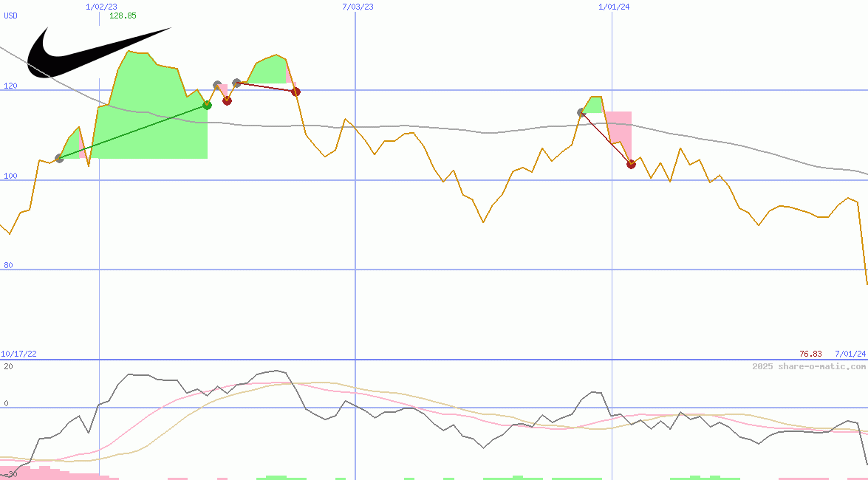Click the gray dot starting the green trendline
This screenshot has width=868, height=480.
(x=60, y=158)
